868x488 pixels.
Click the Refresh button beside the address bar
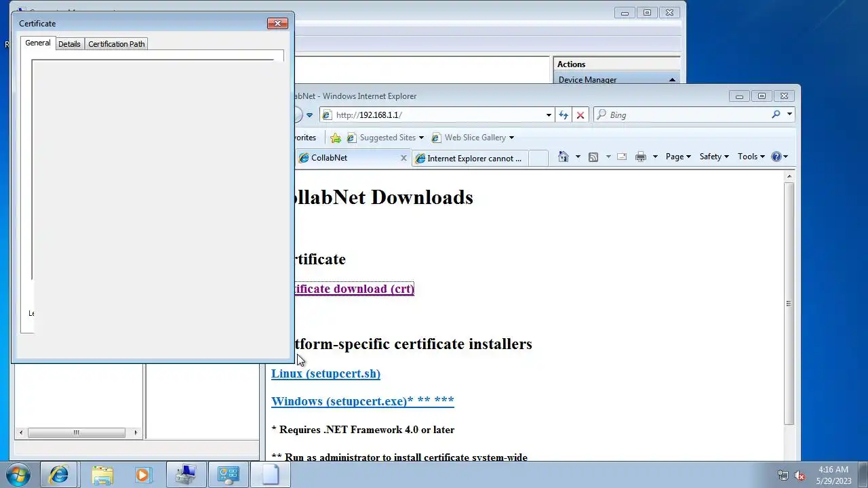click(563, 115)
